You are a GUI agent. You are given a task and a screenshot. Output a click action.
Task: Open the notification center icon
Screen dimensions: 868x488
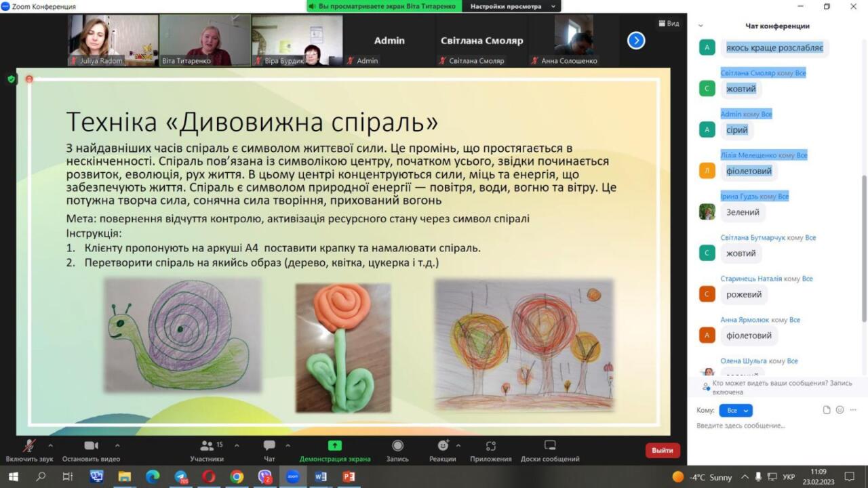(x=849, y=476)
